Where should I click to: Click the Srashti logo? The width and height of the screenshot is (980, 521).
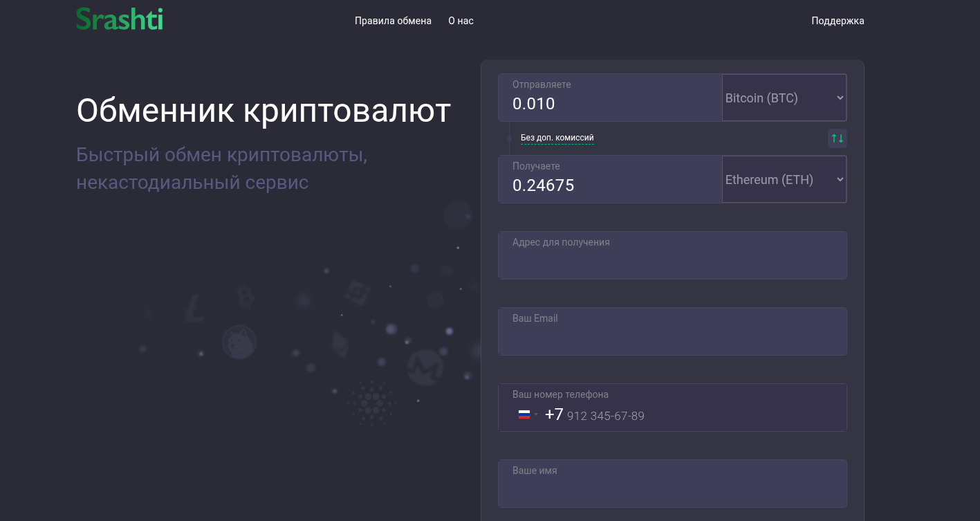(119, 19)
